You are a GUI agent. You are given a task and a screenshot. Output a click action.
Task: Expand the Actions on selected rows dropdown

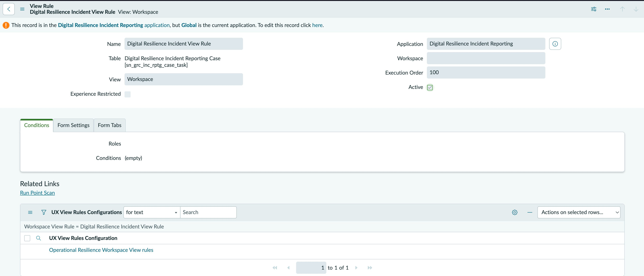(579, 212)
